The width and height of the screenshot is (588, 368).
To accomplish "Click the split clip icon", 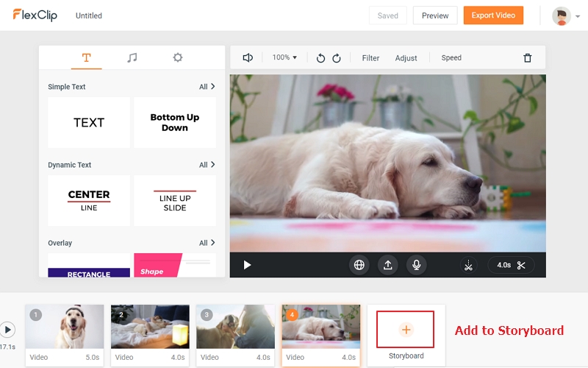I will tap(468, 265).
